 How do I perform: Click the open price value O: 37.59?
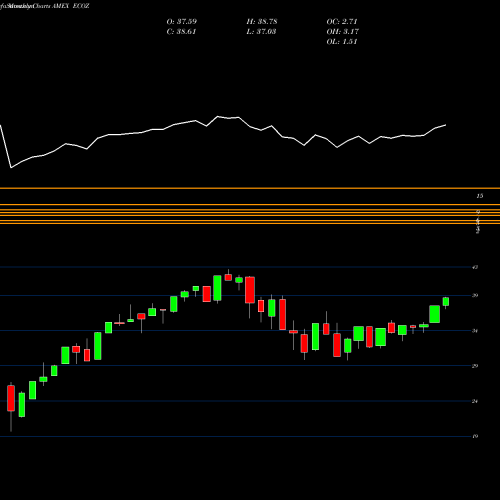[x=182, y=22]
